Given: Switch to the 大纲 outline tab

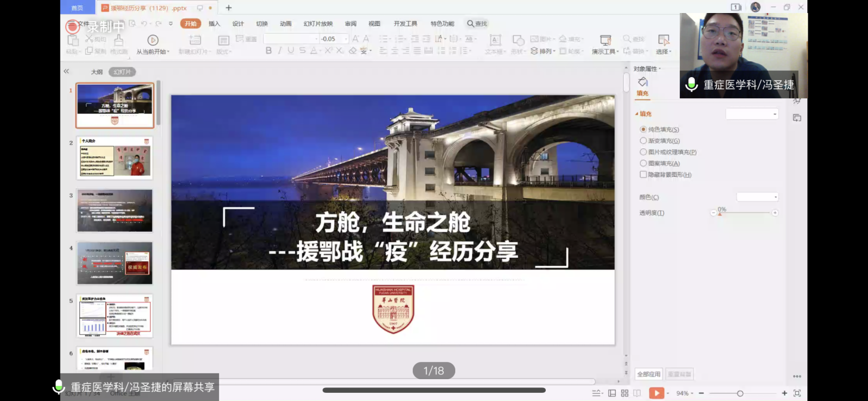Looking at the screenshot, I should coord(97,72).
